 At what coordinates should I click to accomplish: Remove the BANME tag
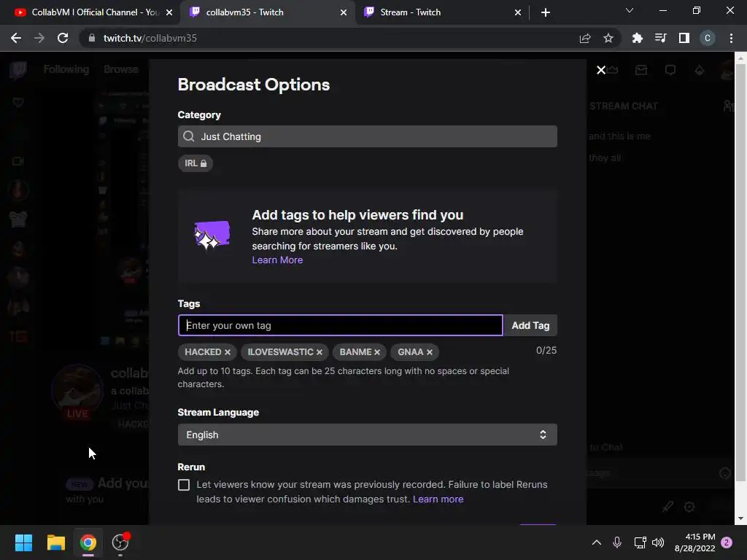coord(377,352)
